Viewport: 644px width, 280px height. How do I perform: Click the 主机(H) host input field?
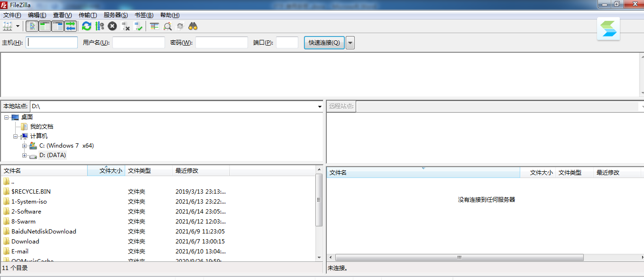pos(52,43)
